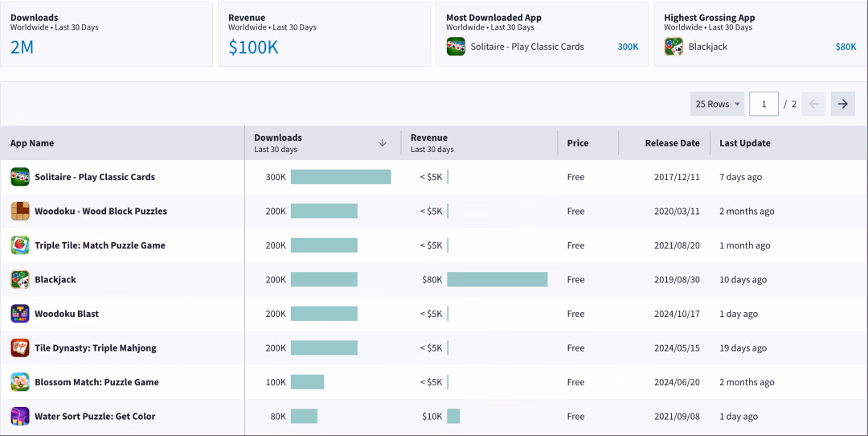Click release date 2020/03/11
The width and height of the screenshot is (868, 436).
[x=677, y=211]
